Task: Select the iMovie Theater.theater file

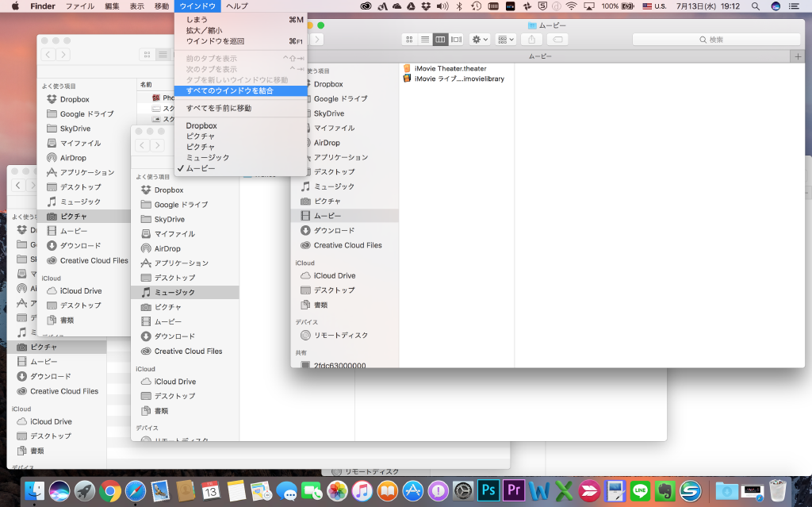Action: pyautogui.click(x=450, y=68)
